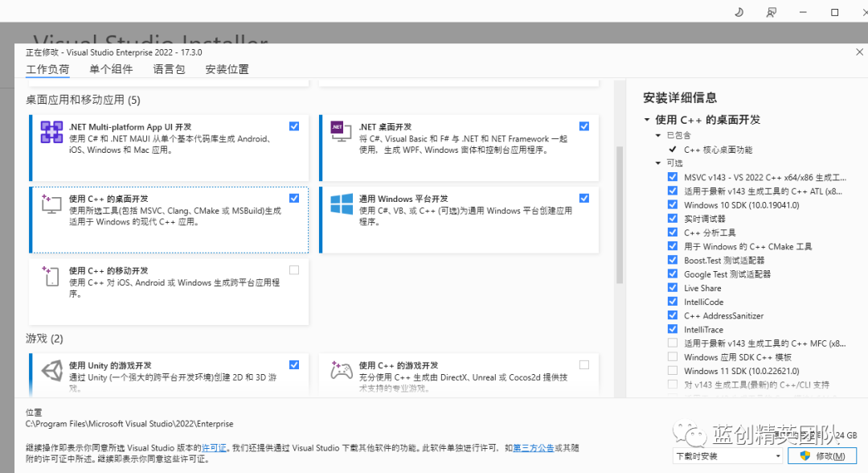Click the shield icon on 修改 button
The height and width of the screenshot is (473, 868).
[x=805, y=456]
